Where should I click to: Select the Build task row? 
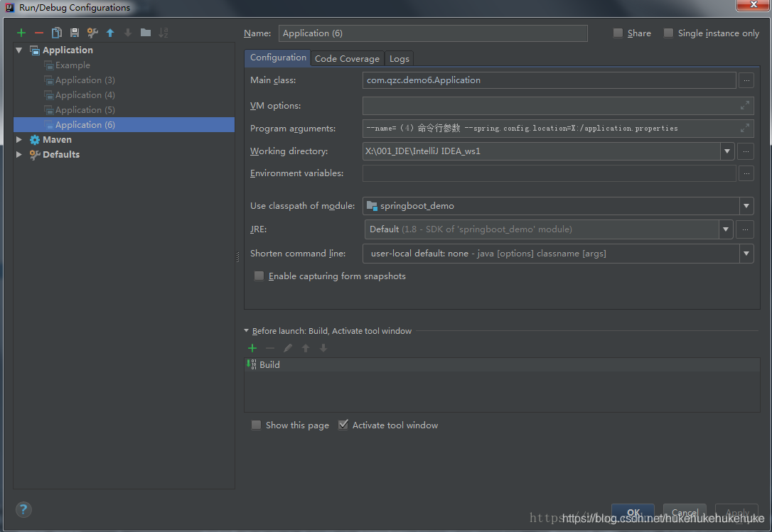[502, 364]
